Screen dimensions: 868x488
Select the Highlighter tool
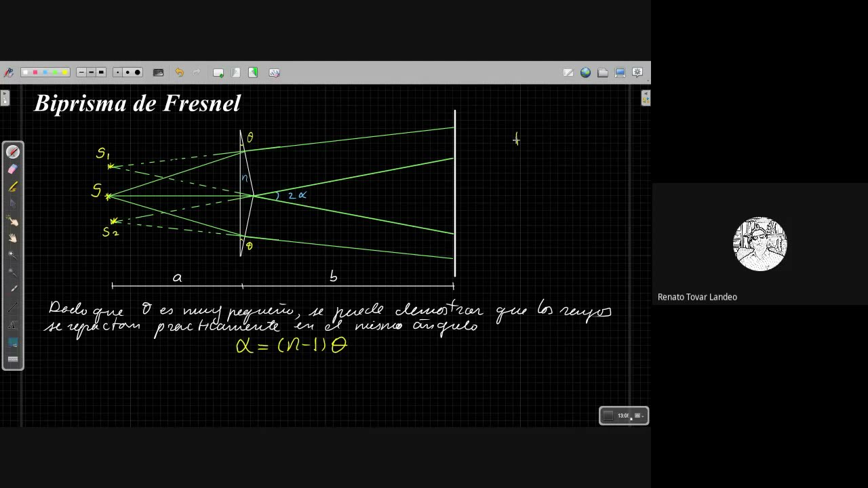point(13,186)
